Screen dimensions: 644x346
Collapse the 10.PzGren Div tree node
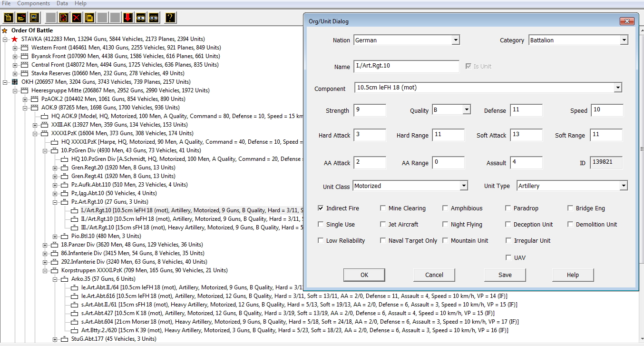click(45, 150)
